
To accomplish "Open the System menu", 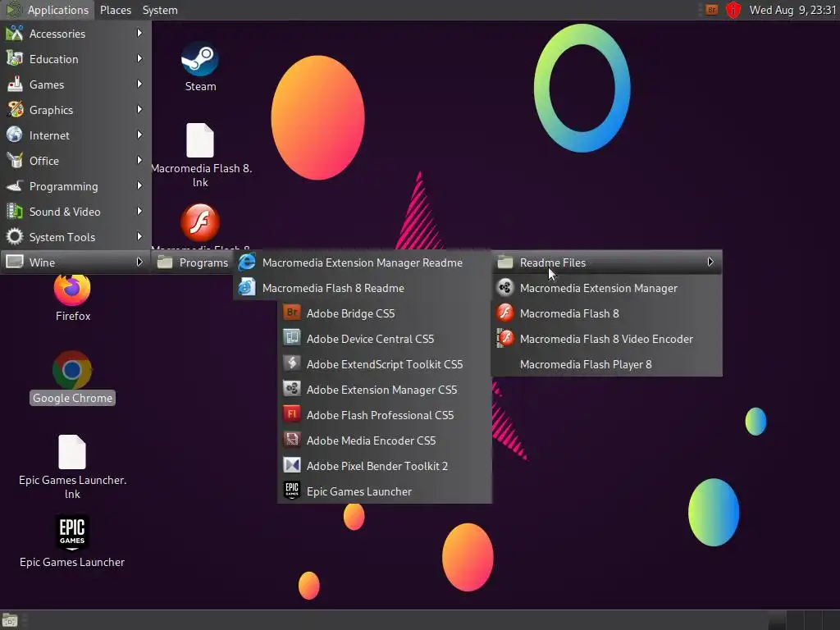I will tap(160, 10).
